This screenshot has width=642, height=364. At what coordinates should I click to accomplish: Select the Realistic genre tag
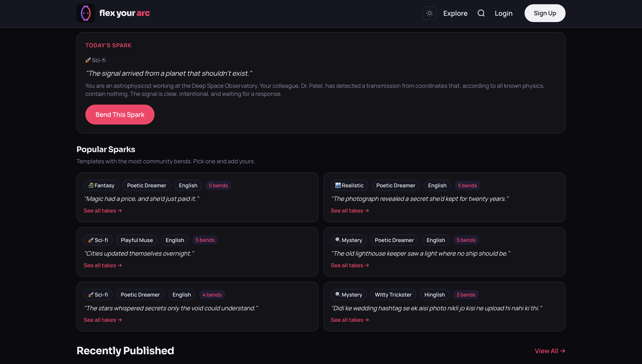click(349, 185)
